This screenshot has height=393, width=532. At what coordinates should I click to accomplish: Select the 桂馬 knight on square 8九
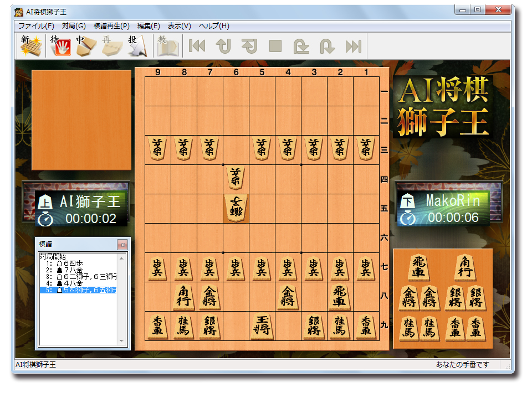[x=183, y=326]
